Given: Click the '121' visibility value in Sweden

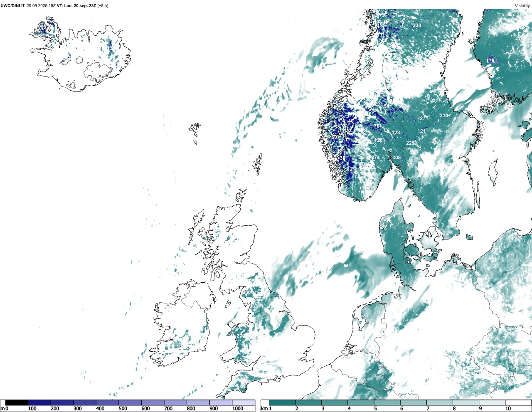Looking at the screenshot, I should pyautogui.click(x=421, y=131).
